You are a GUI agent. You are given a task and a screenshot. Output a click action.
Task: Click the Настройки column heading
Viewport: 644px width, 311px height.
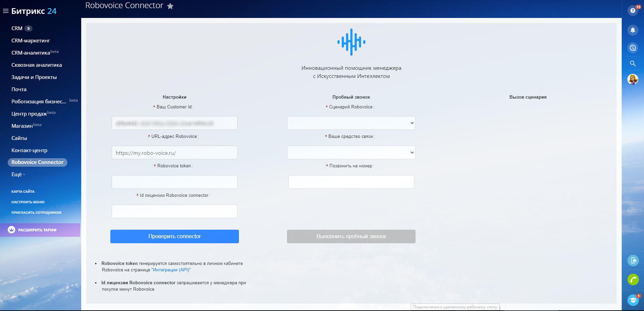(175, 97)
